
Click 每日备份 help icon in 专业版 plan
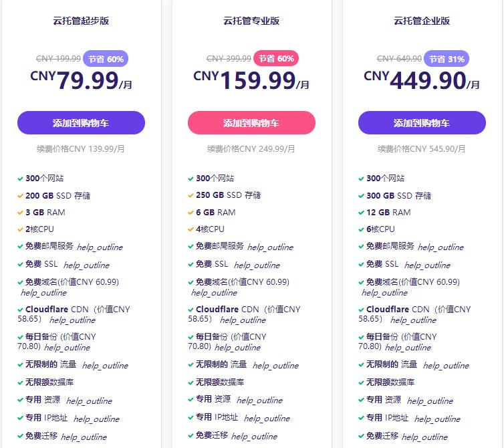click(x=237, y=348)
